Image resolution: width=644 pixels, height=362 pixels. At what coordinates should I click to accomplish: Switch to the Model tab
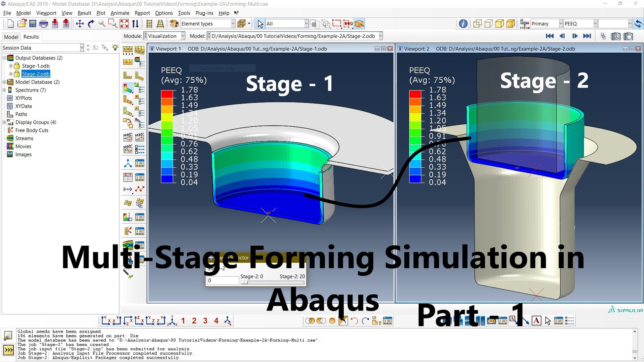11,37
